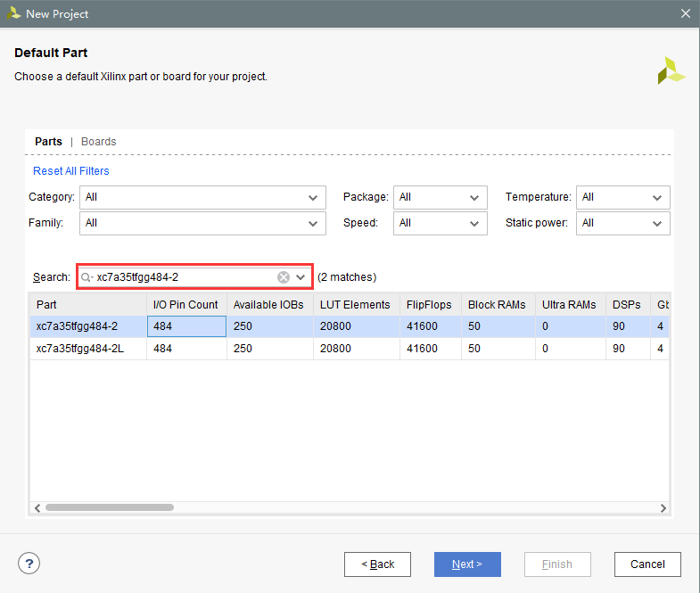Go to the next step with Next
This screenshot has width=700, height=593.
pos(467,564)
